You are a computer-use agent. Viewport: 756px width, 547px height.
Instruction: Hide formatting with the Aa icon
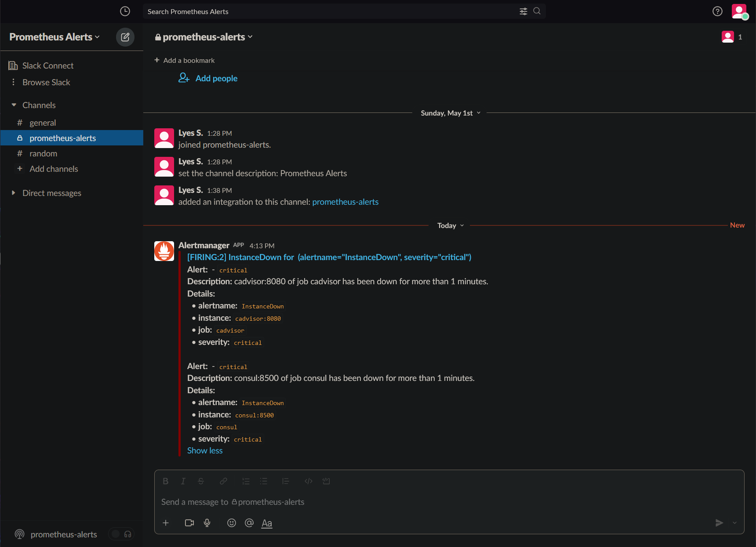click(x=267, y=523)
